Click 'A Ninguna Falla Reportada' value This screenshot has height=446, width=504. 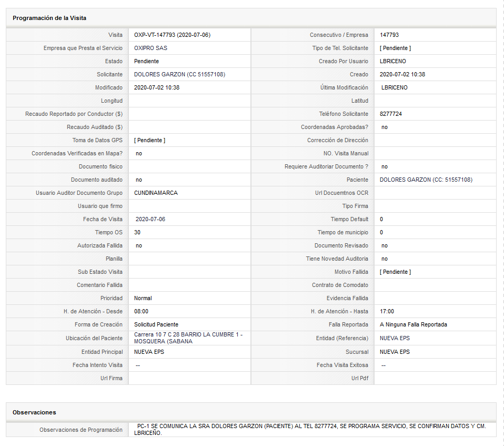pos(414,325)
